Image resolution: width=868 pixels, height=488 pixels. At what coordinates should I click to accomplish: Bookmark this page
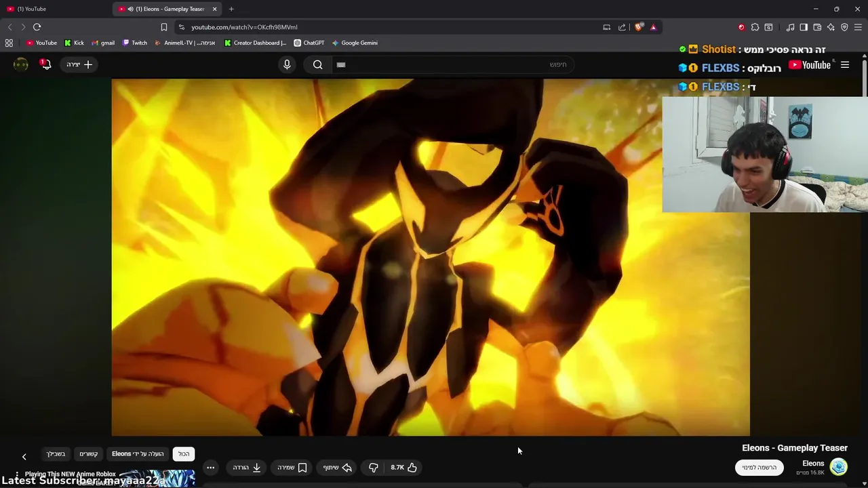[x=164, y=27]
